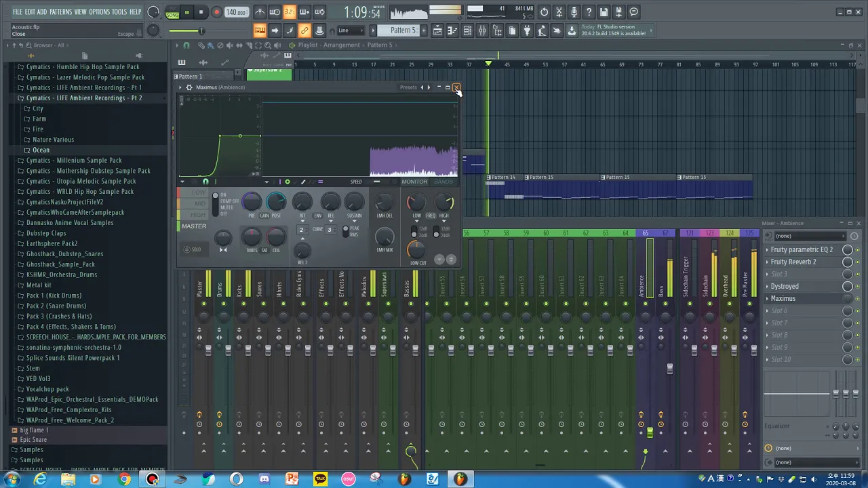Open the mixer view icon

coord(482,30)
